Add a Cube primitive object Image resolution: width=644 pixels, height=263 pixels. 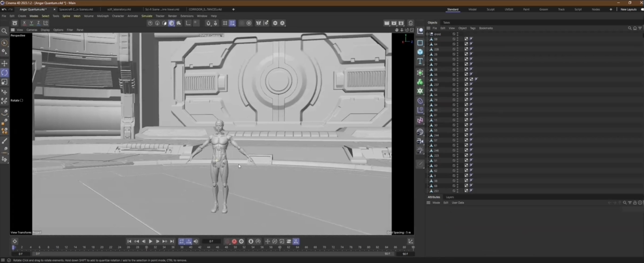[x=420, y=52]
